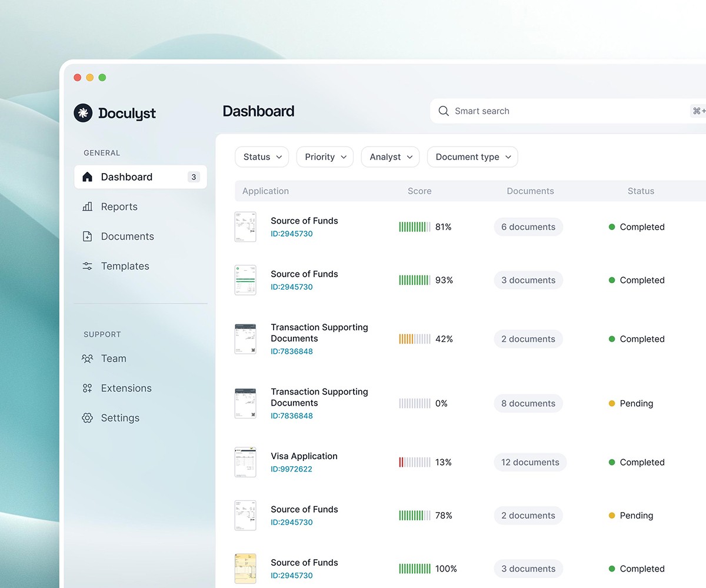Click the 78% score value
The image size is (706, 588).
coord(444,516)
